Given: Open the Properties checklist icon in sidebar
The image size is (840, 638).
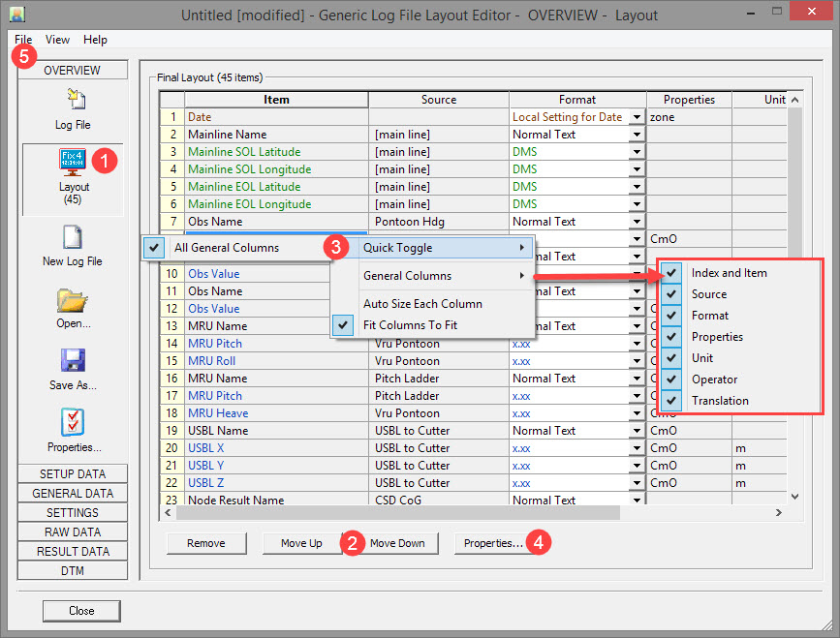Looking at the screenshot, I should click(73, 422).
